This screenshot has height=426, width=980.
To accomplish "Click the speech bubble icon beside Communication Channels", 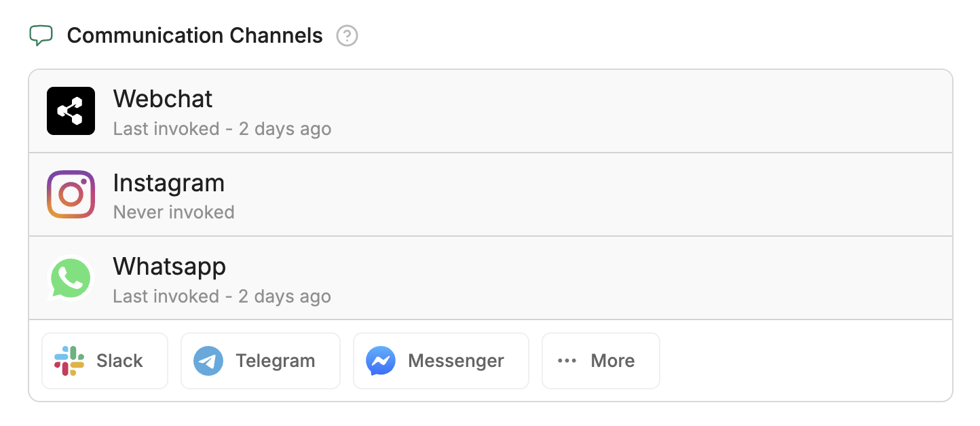I will point(41,35).
